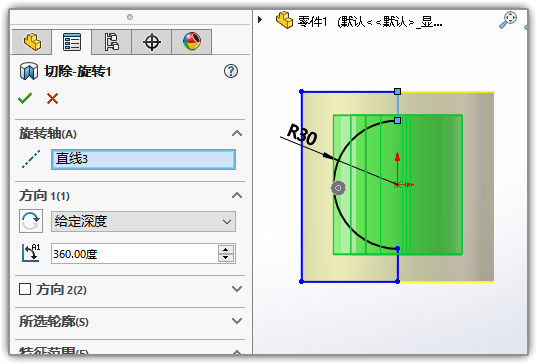537x364 pixels.
Task: Click the gray rotation handle on arc
Action: coord(338,188)
